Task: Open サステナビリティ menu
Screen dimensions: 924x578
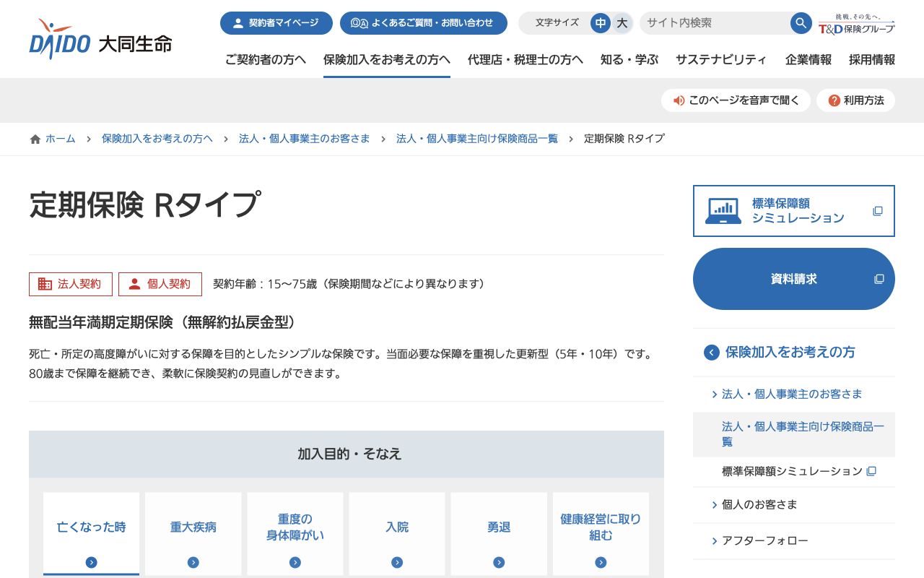Action: click(x=721, y=60)
